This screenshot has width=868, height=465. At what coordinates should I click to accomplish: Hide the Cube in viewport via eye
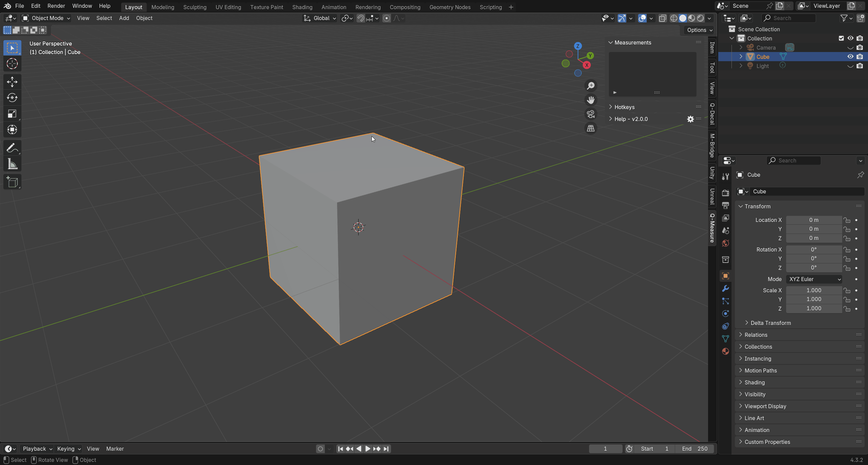click(x=850, y=57)
